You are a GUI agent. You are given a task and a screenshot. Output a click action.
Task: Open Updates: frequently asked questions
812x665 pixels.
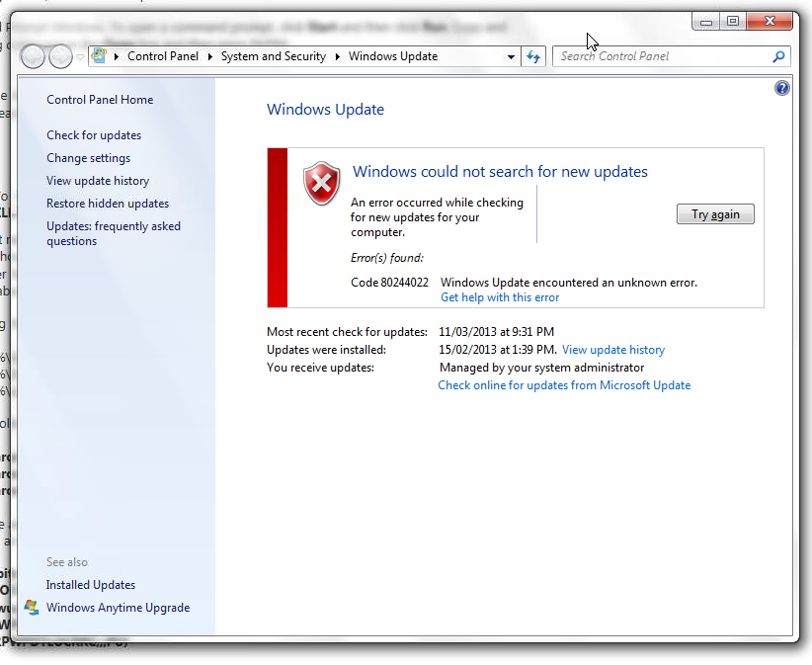tap(114, 233)
